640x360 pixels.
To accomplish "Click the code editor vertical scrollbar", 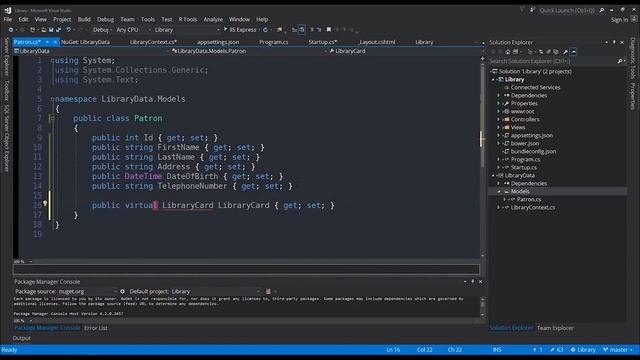I will [x=482, y=157].
